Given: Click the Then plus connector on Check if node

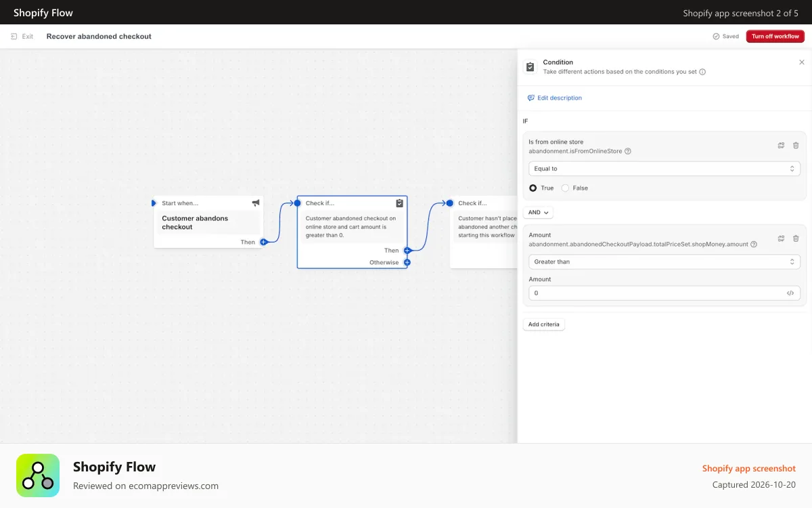Looking at the screenshot, I should point(407,251).
